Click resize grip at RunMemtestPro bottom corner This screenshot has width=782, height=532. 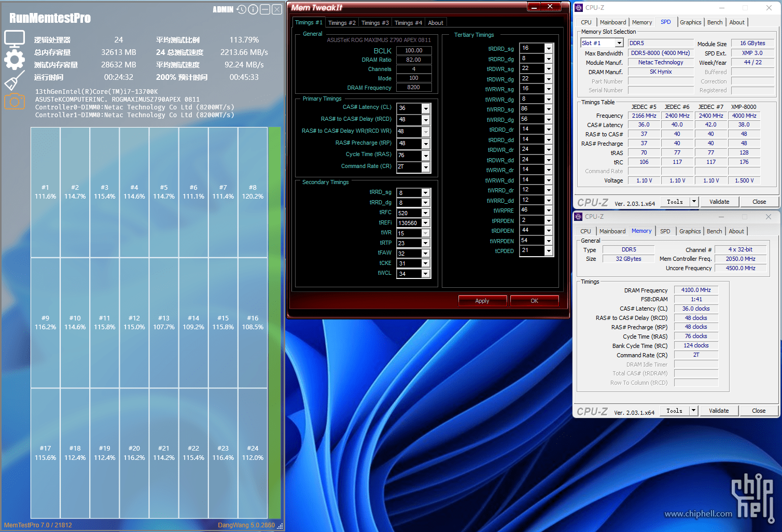point(280,526)
